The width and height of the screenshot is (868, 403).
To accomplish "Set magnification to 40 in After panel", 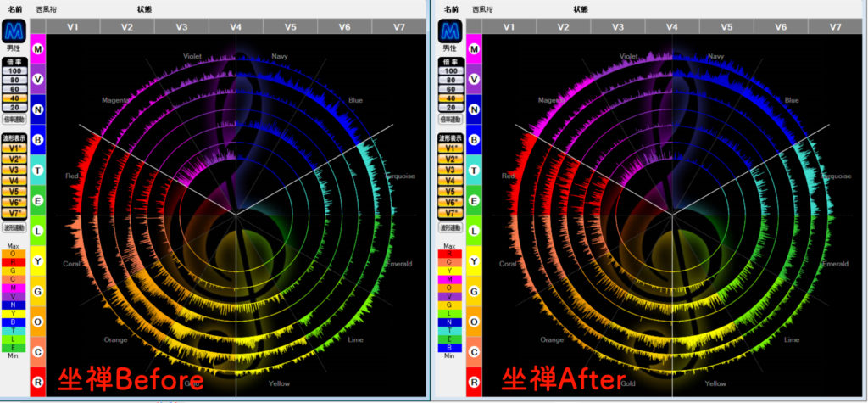I will [449, 98].
